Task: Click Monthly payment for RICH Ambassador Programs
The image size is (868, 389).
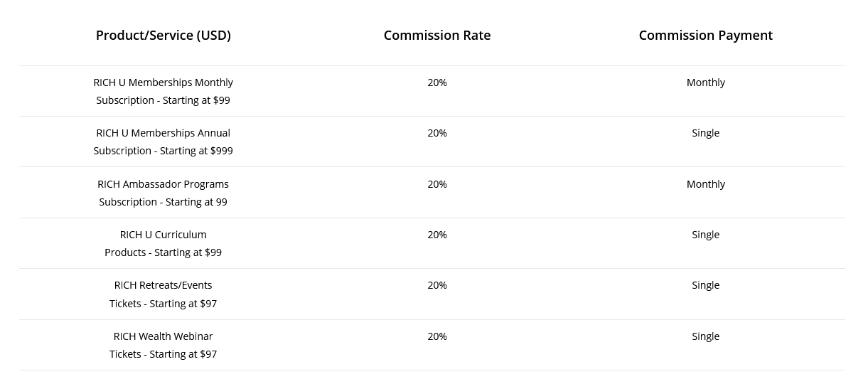Action: pos(705,184)
